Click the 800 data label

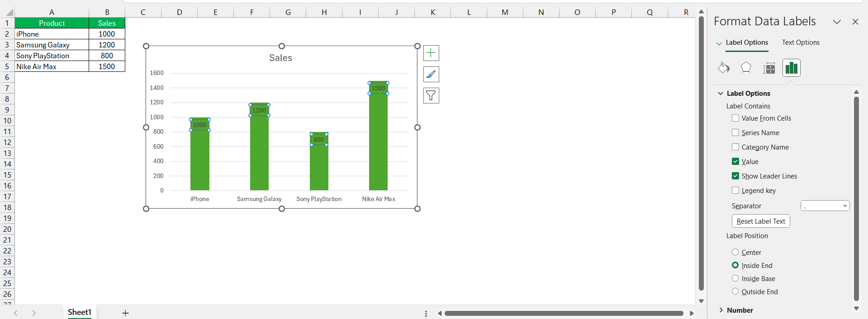[x=319, y=140]
